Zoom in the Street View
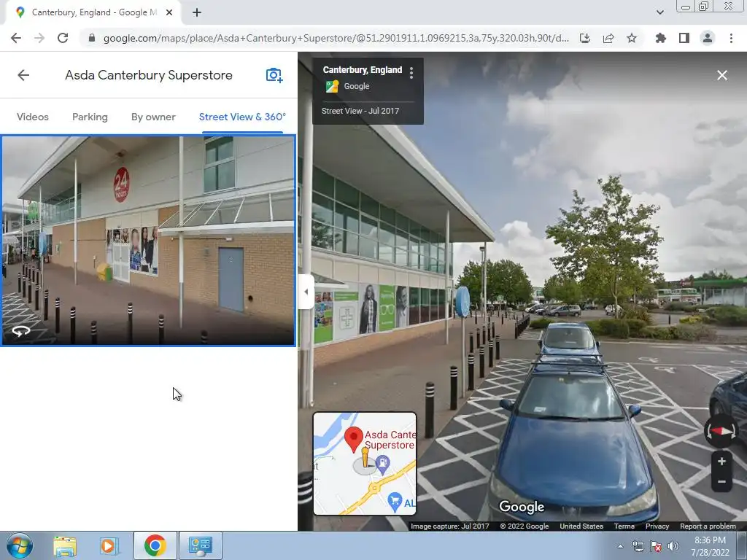 point(721,461)
